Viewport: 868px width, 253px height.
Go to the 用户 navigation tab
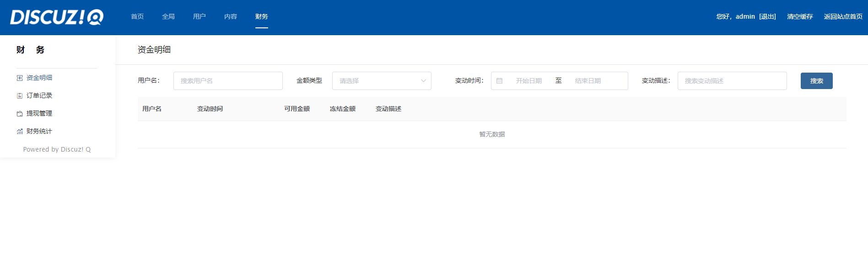pyautogui.click(x=199, y=16)
